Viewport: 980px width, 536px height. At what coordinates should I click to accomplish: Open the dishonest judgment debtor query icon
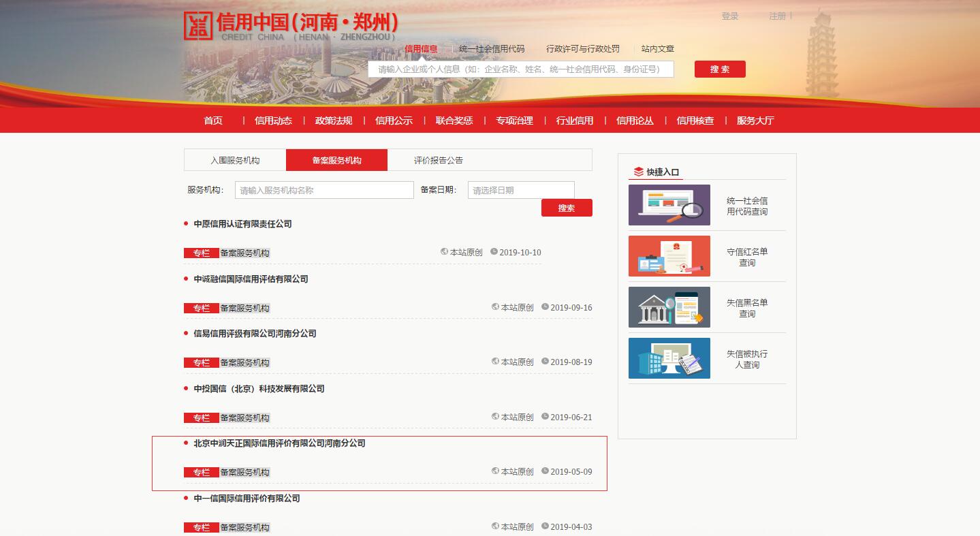[x=669, y=358]
